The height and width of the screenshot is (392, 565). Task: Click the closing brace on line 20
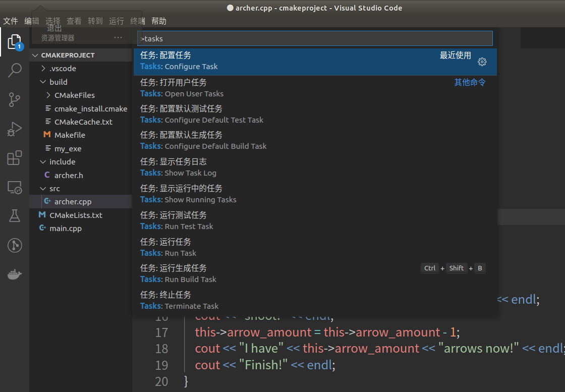pyautogui.click(x=186, y=381)
